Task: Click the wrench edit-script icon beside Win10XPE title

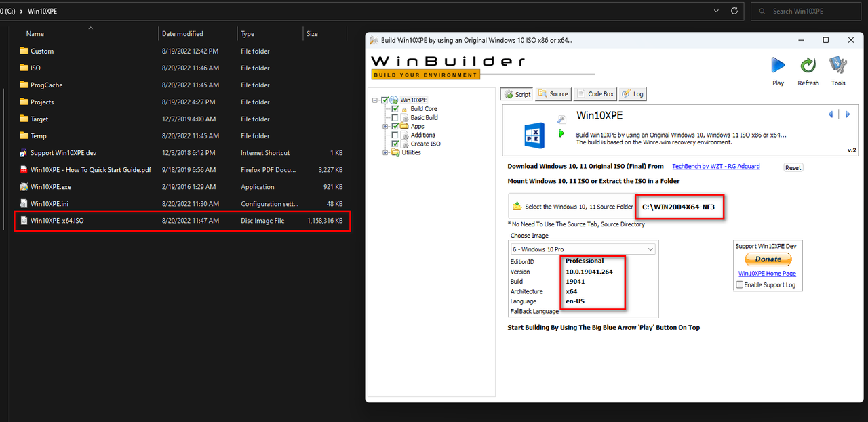Action: click(561, 119)
